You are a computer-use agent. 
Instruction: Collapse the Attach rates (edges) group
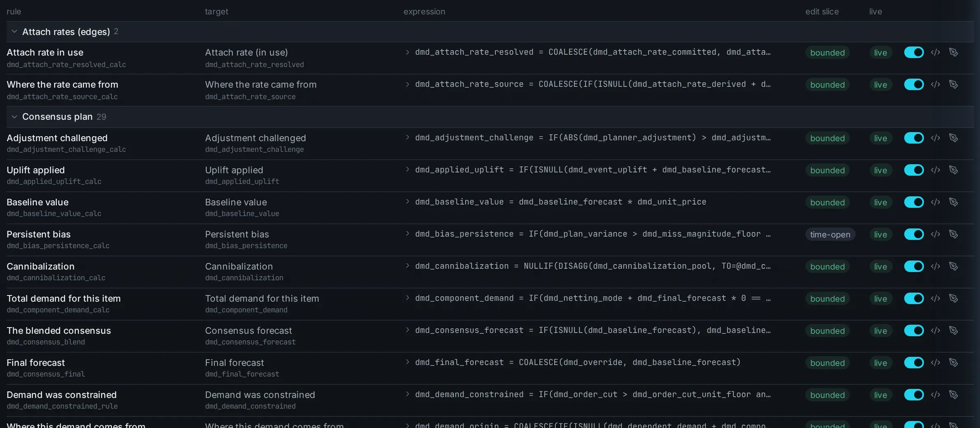pyautogui.click(x=14, y=32)
